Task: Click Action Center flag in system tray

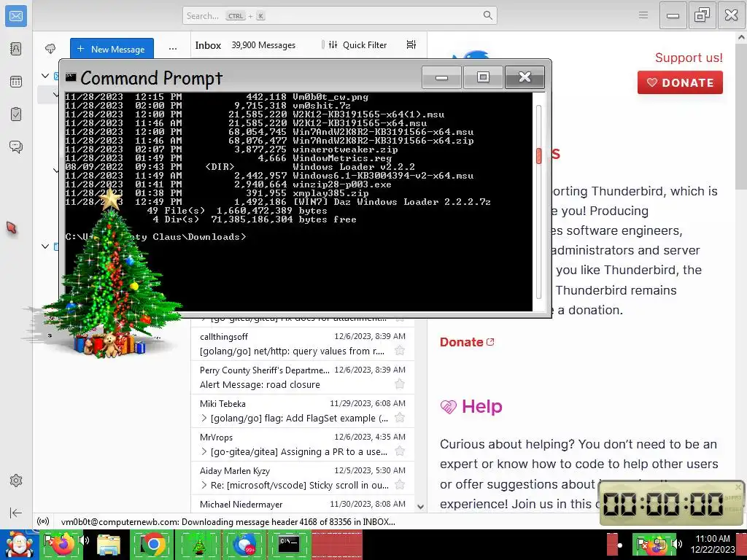Action: click(x=641, y=543)
